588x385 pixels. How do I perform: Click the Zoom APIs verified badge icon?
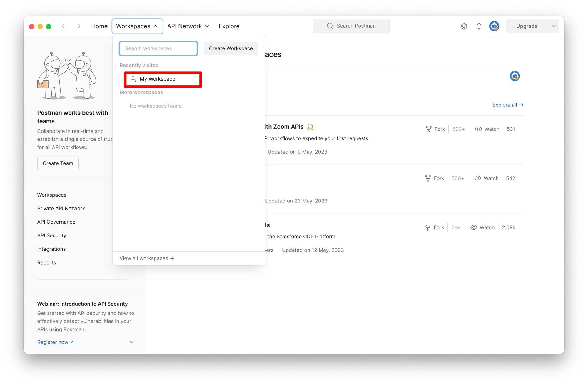click(x=310, y=127)
